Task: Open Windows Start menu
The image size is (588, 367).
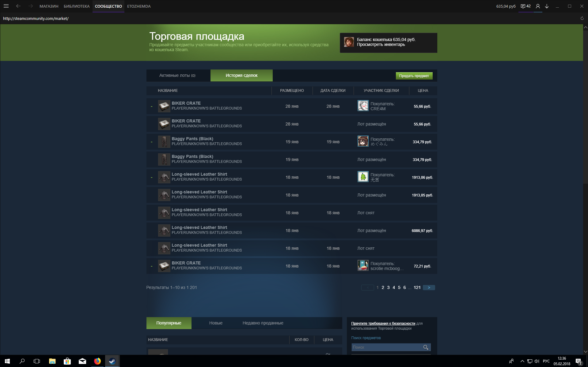Action: coord(7,361)
